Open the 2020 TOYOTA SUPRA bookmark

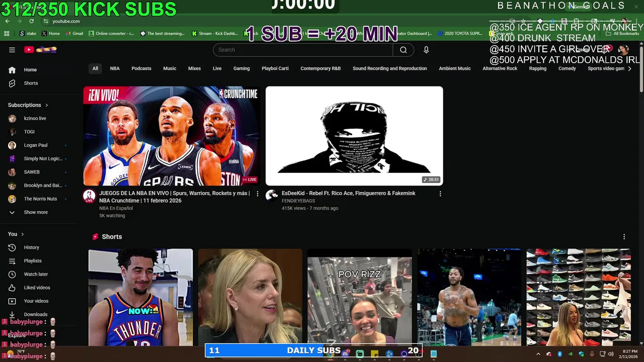pos(460,34)
